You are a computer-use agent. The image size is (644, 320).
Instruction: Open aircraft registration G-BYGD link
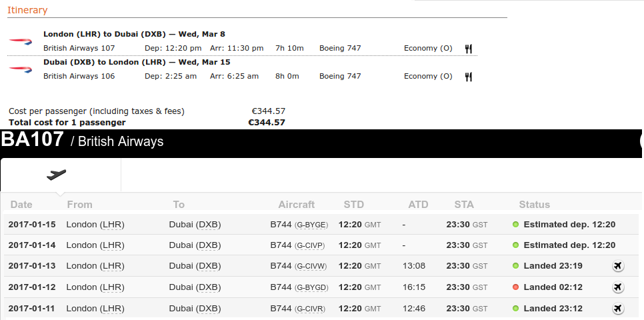(x=311, y=287)
